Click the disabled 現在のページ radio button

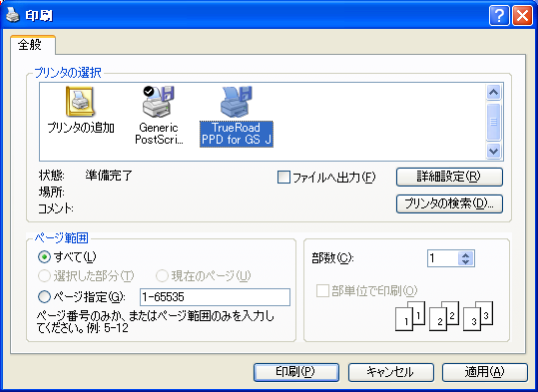[162, 275]
